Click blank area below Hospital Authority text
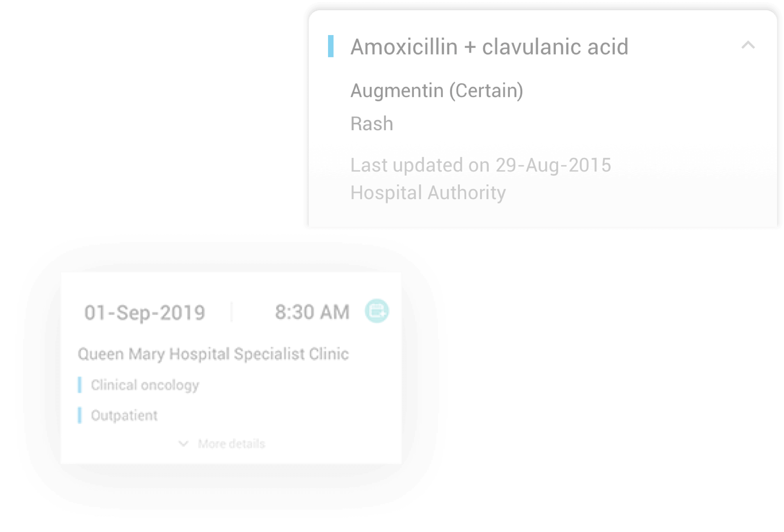Image resolution: width=784 pixels, height=532 pixels. (542, 215)
